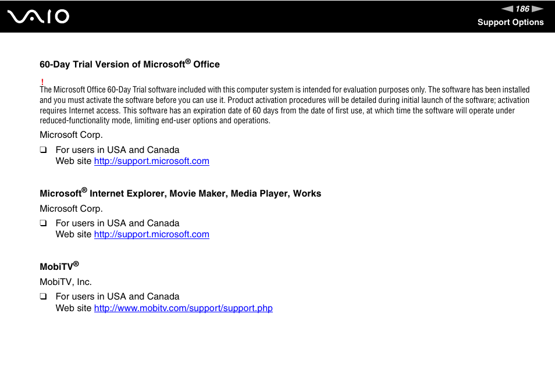Click the MobiTV bold heading
Image resolution: width=555 pixels, height=392 pixels.
pyautogui.click(x=59, y=266)
